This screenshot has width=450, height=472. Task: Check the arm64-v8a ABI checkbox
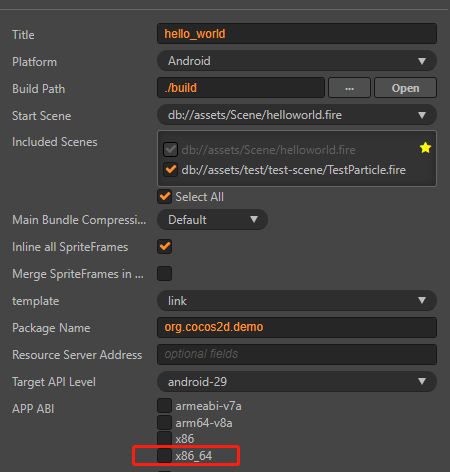(165, 422)
